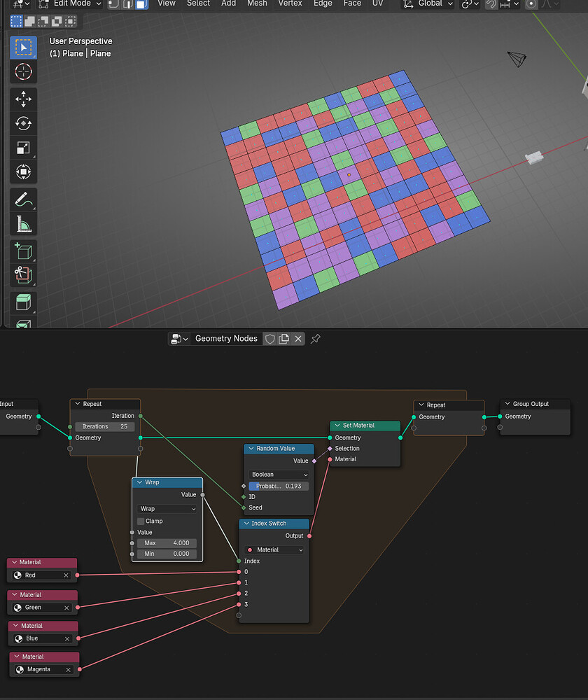
Task: Open the Red material browse icon
Action: coord(18,575)
